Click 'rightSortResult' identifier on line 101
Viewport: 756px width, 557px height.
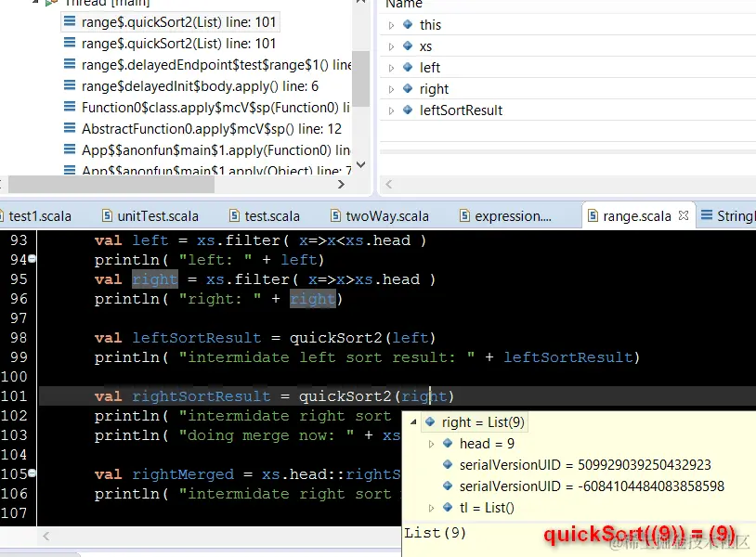coord(202,396)
